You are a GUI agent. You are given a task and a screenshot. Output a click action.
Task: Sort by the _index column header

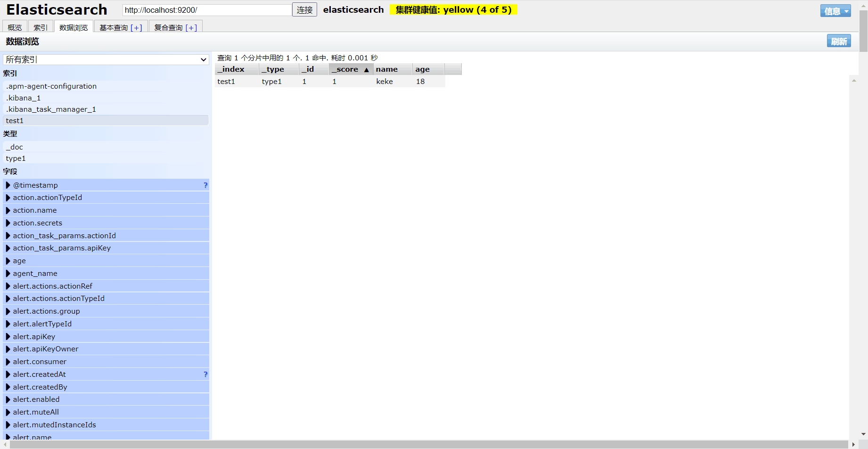(237, 69)
